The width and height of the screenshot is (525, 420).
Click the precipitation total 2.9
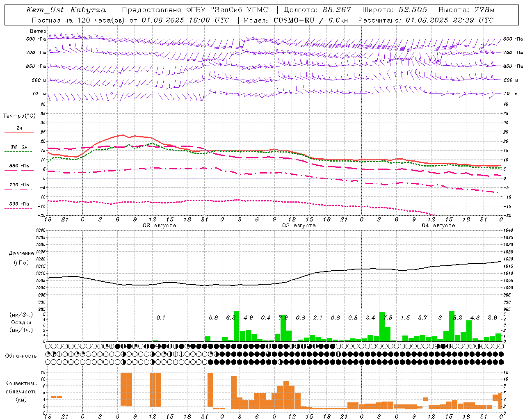point(492,317)
